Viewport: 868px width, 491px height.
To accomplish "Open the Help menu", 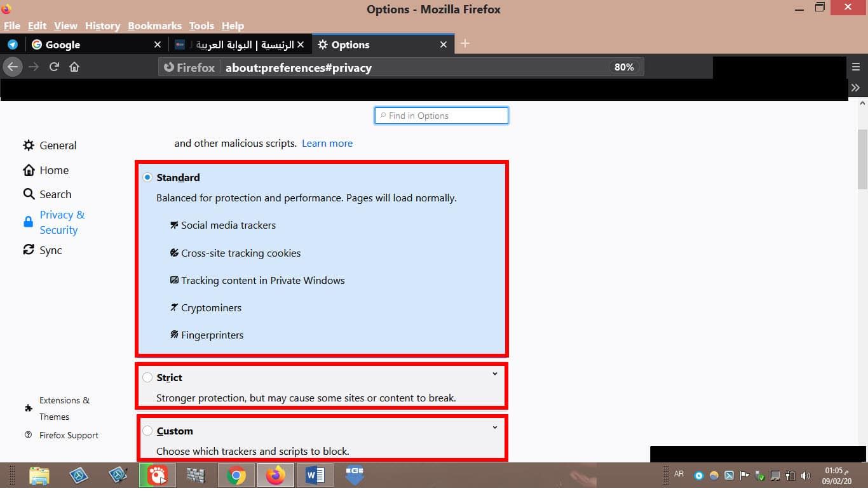I will pyautogui.click(x=233, y=26).
